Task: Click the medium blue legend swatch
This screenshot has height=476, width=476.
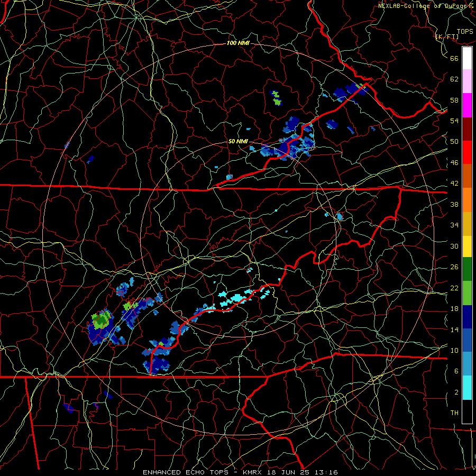Action: tap(467, 340)
